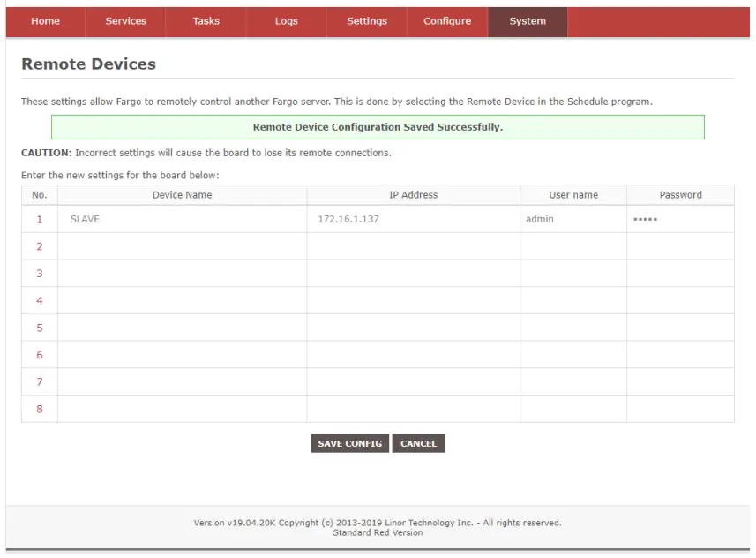Open the Home menu tab
This screenshot has height=558, width=756.
[45, 21]
